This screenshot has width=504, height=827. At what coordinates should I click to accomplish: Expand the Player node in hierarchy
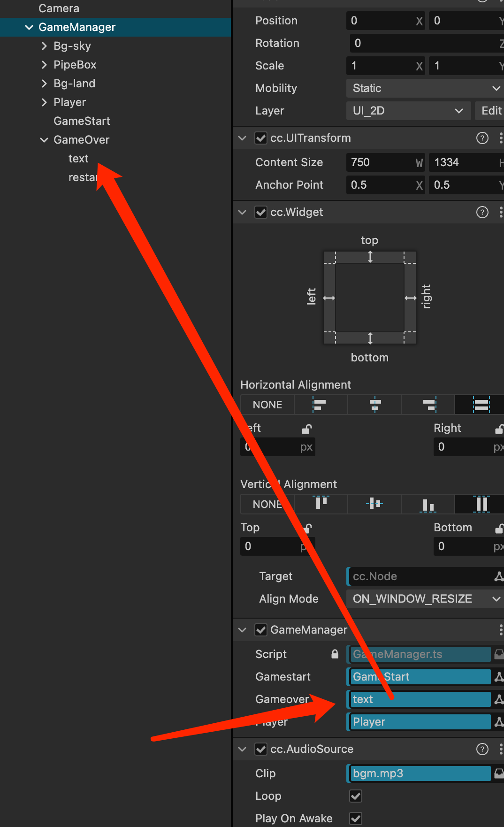pyautogui.click(x=44, y=102)
